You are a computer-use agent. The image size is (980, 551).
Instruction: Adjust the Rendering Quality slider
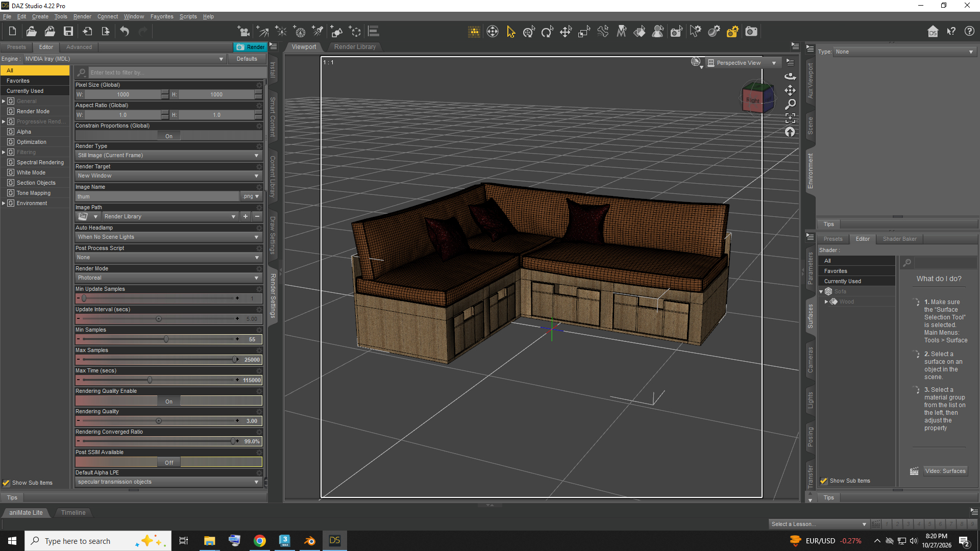[x=159, y=421]
